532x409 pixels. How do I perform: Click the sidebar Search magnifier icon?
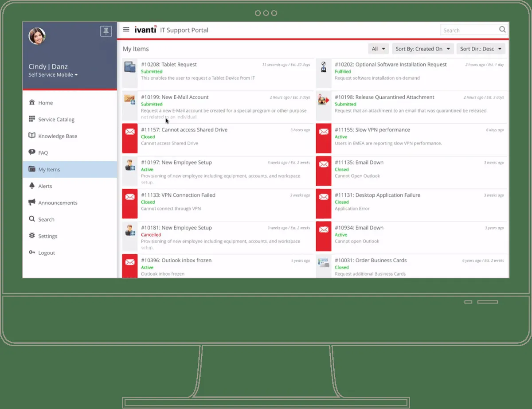click(x=32, y=219)
